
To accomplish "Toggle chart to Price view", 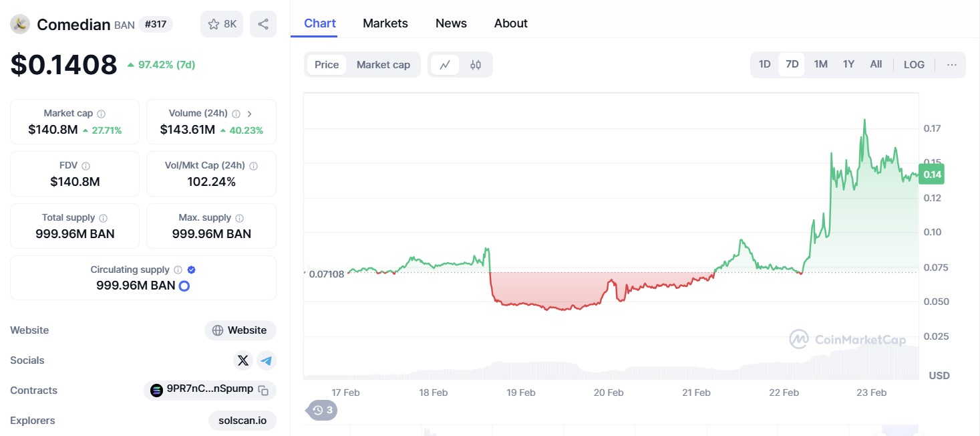I will coord(327,65).
